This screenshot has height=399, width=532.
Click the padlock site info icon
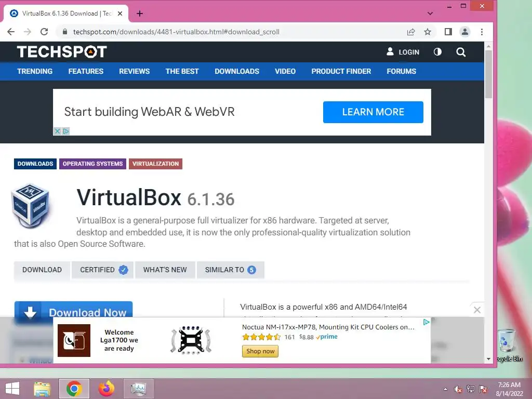pos(64,32)
